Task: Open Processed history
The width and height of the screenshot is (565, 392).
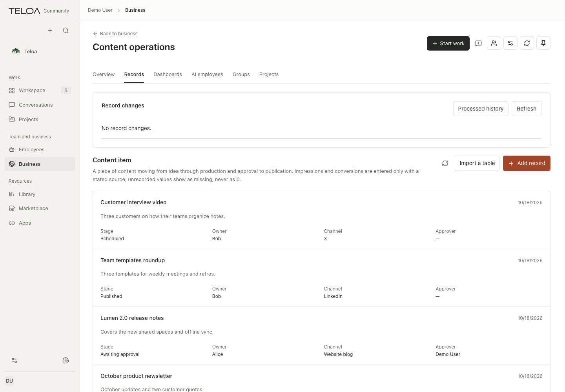Action: tap(481, 109)
